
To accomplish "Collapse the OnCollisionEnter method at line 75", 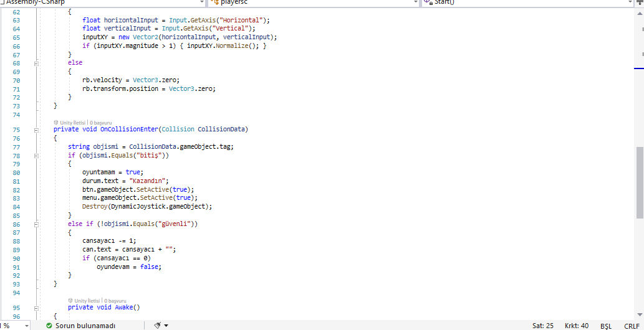I will (36, 130).
